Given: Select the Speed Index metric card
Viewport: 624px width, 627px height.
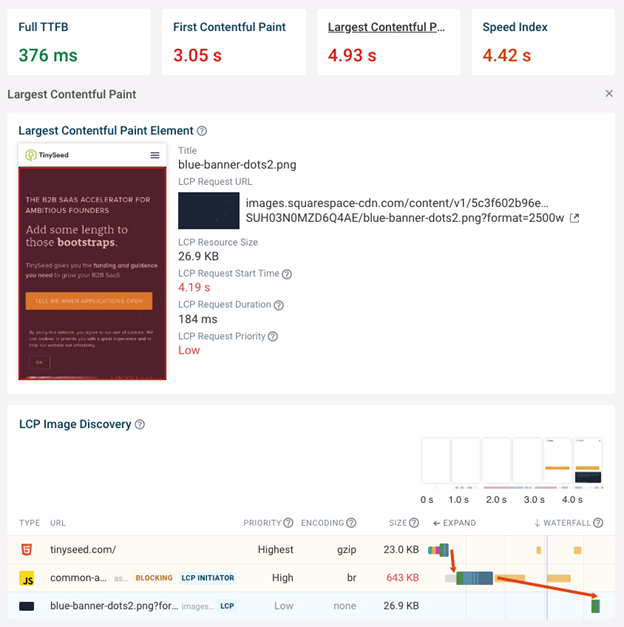Looking at the screenshot, I should coord(543,42).
